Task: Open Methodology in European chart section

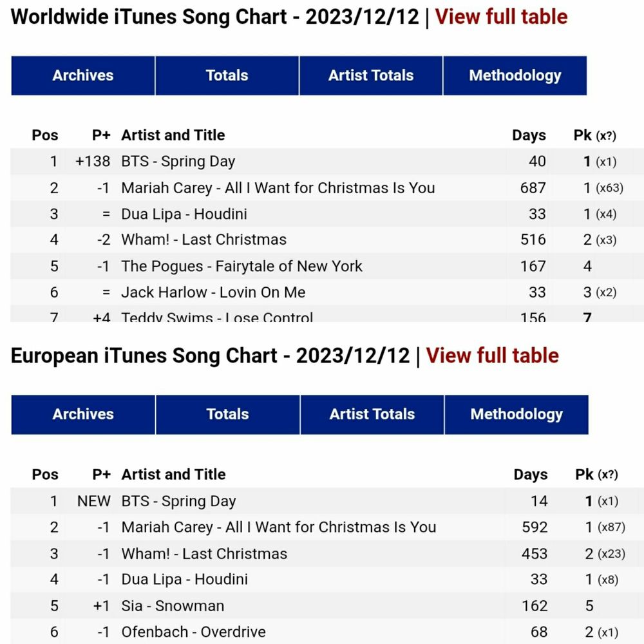Action: click(x=516, y=414)
